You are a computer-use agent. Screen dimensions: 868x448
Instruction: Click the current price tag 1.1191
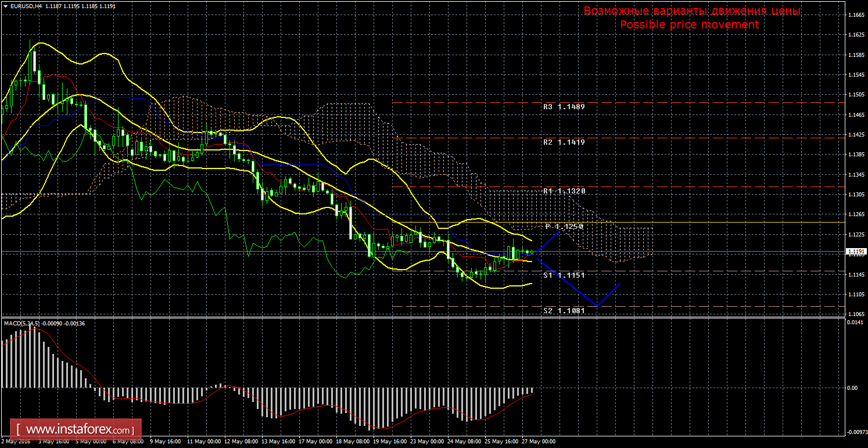(856, 252)
